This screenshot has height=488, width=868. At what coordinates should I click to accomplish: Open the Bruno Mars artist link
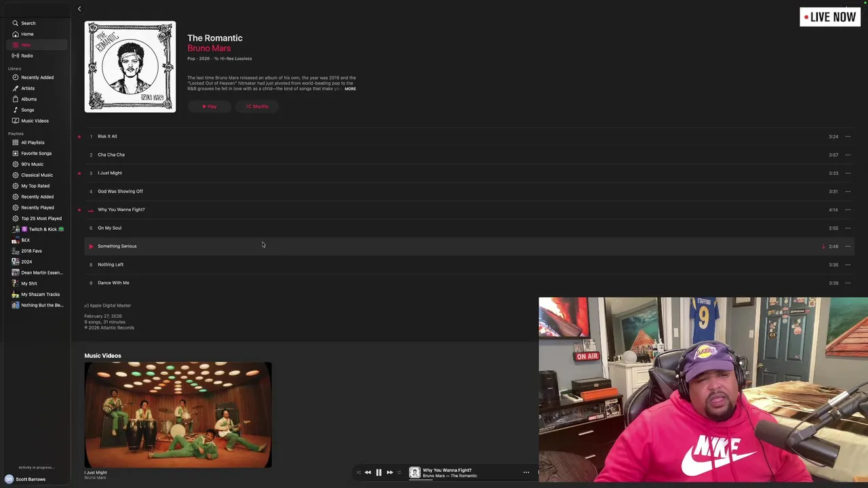[x=209, y=49]
